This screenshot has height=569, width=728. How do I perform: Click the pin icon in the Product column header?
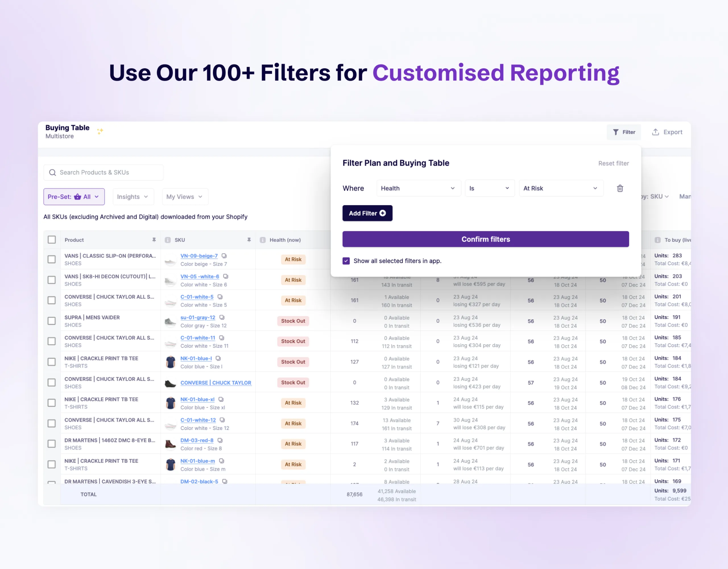coord(154,240)
